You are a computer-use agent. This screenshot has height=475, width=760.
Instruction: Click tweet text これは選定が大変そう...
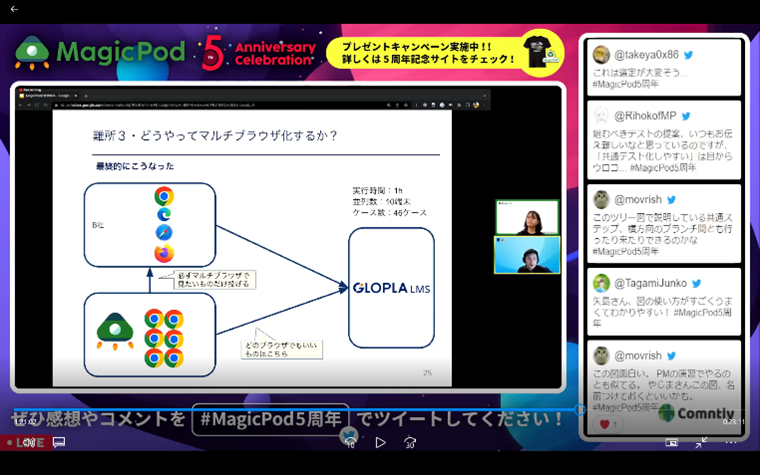640,73
